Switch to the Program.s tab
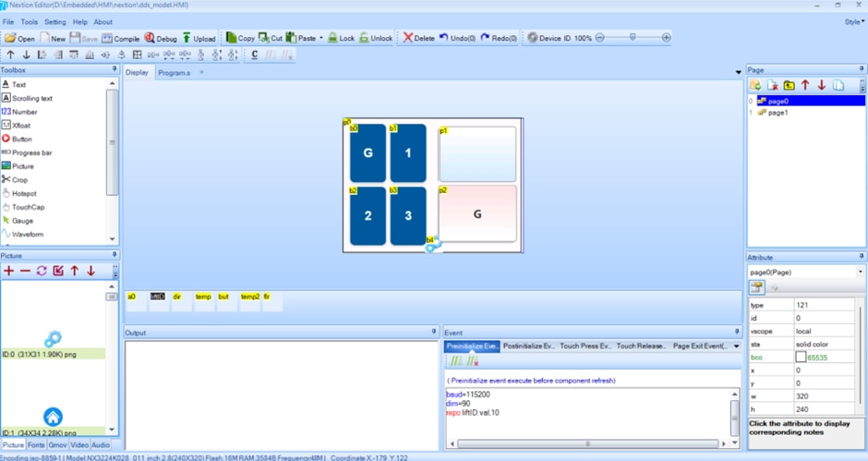This screenshot has height=461, width=868. [174, 73]
